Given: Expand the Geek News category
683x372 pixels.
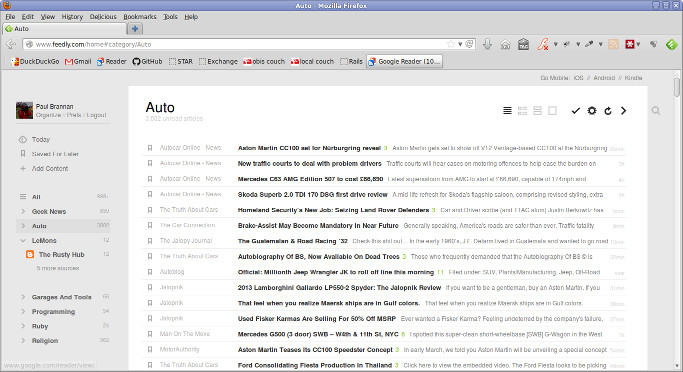Looking at the screenshot, I should [23, 211].
